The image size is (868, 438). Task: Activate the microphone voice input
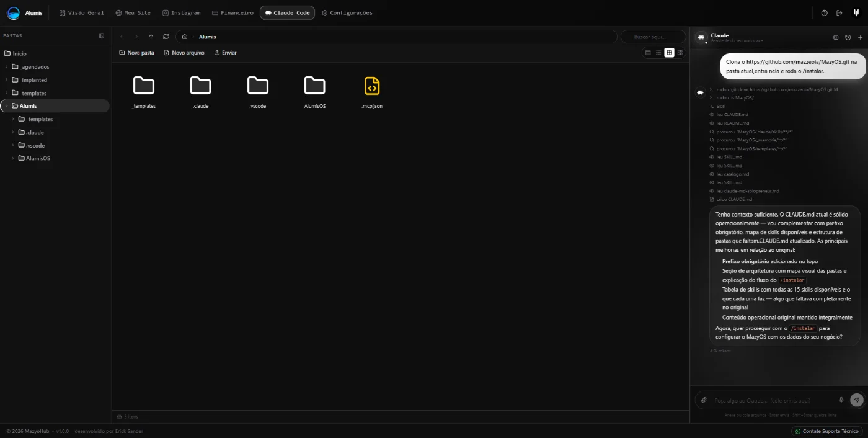(x=841, y=400)
